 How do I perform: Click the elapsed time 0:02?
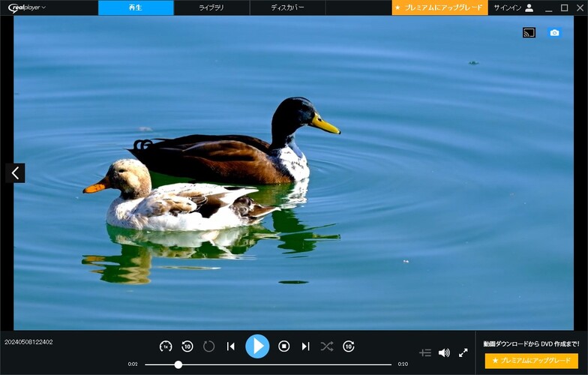(x=133, y=364)
